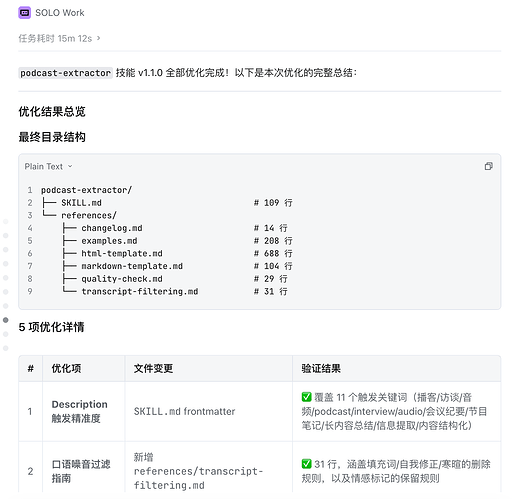Click the SOLO Work title text
Viewport: 514px width, 499px height.
coord(60,13)
